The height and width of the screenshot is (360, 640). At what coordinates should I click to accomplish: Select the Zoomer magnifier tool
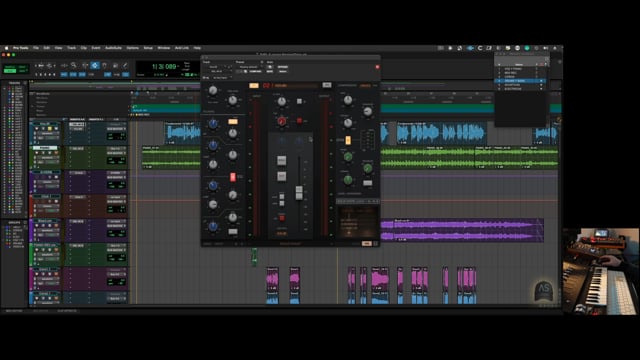tap(73, 65)
